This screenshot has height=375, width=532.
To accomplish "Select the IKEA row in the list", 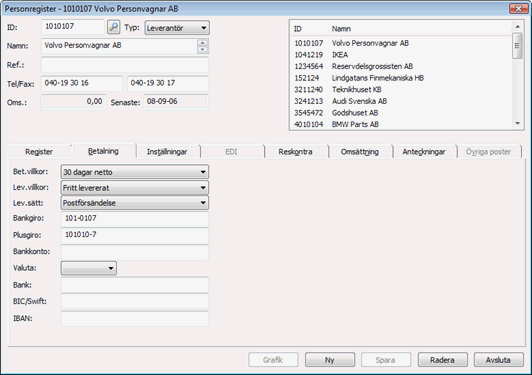I will pos(401,55).
